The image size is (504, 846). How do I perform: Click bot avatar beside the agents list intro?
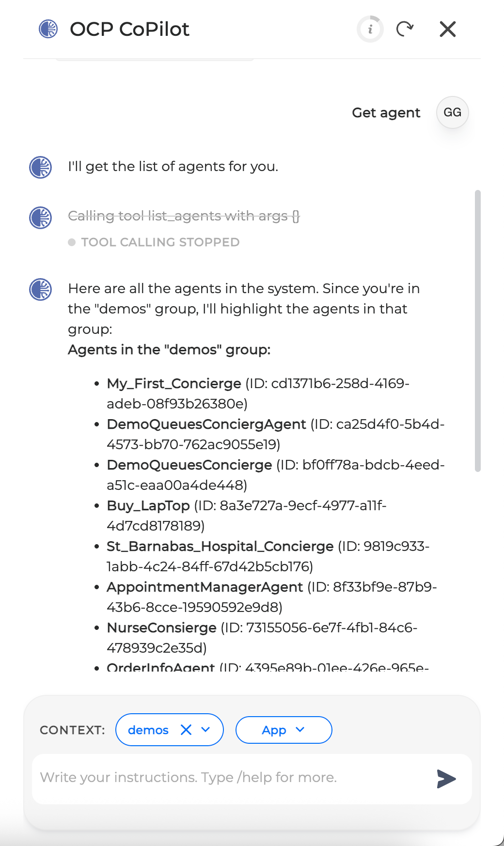coord(41,290)
